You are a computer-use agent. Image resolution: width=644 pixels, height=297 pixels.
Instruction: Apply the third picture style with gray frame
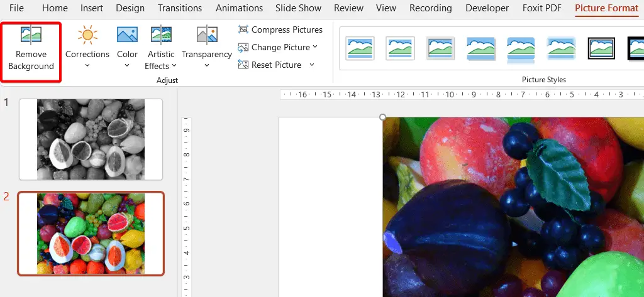click(x=440, y=48)
